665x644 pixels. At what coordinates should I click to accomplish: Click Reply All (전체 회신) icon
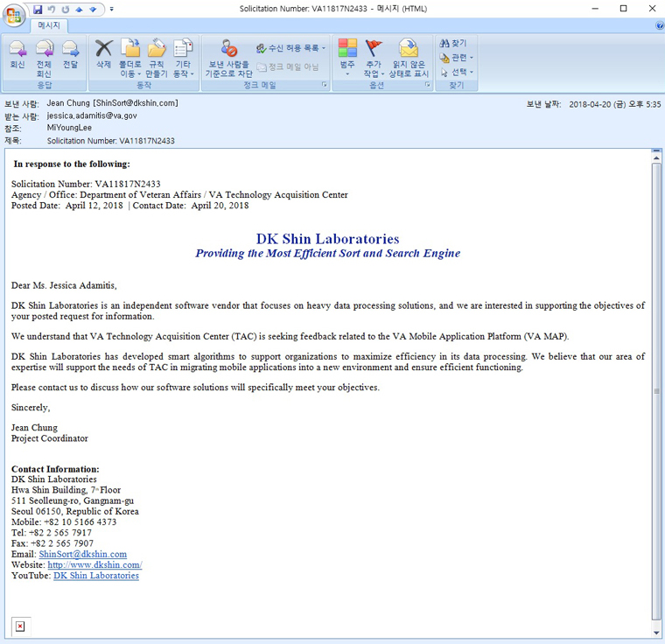44,54
